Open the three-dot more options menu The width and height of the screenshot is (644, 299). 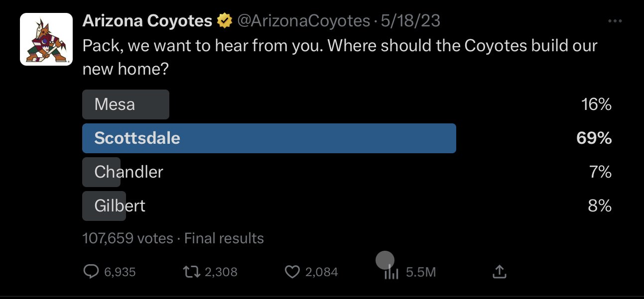tap(616, 21)
